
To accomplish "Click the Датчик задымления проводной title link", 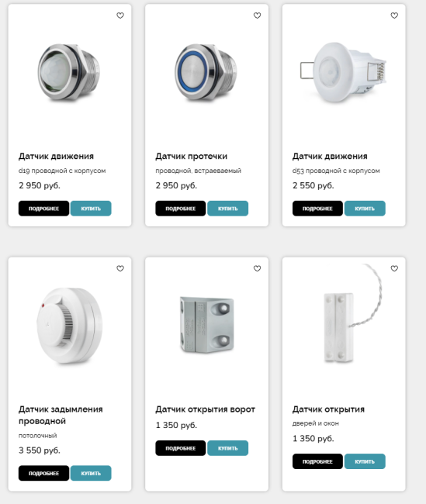I will pyautogui.click(x=61, y=415).
